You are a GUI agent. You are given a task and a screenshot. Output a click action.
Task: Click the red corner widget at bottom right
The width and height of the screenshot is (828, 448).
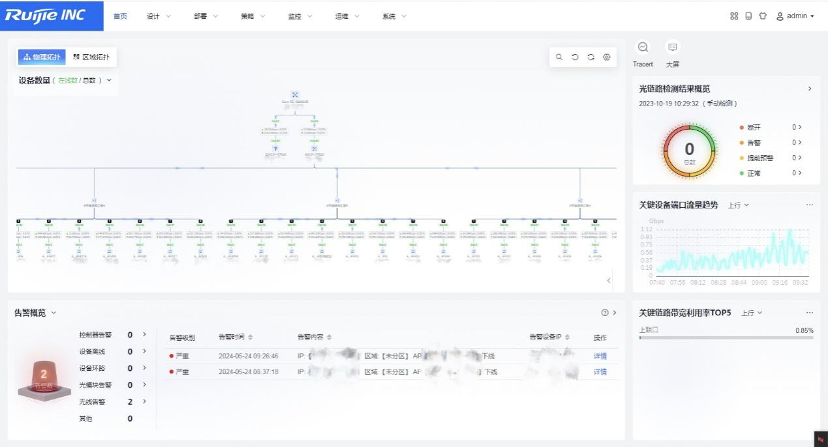821,440
